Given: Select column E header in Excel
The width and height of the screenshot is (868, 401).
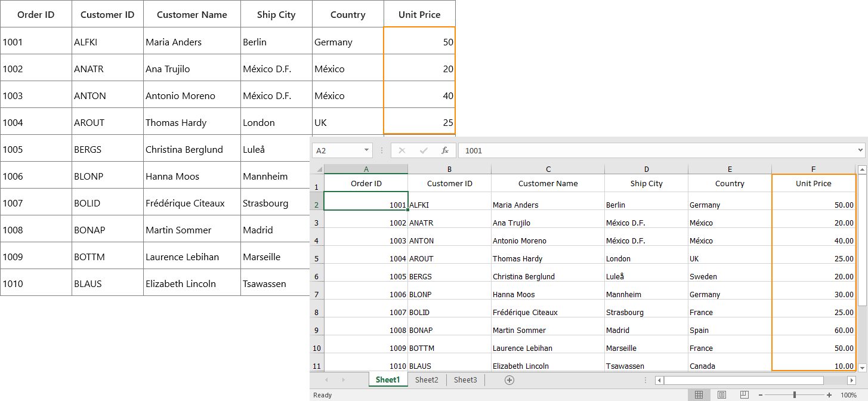Looking at the screenshot, I should click(730, 169).
